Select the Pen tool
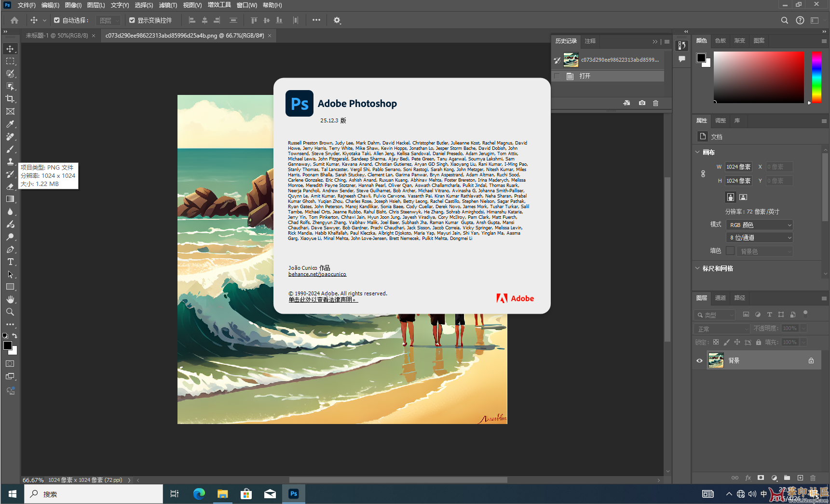 click(10, 249)
